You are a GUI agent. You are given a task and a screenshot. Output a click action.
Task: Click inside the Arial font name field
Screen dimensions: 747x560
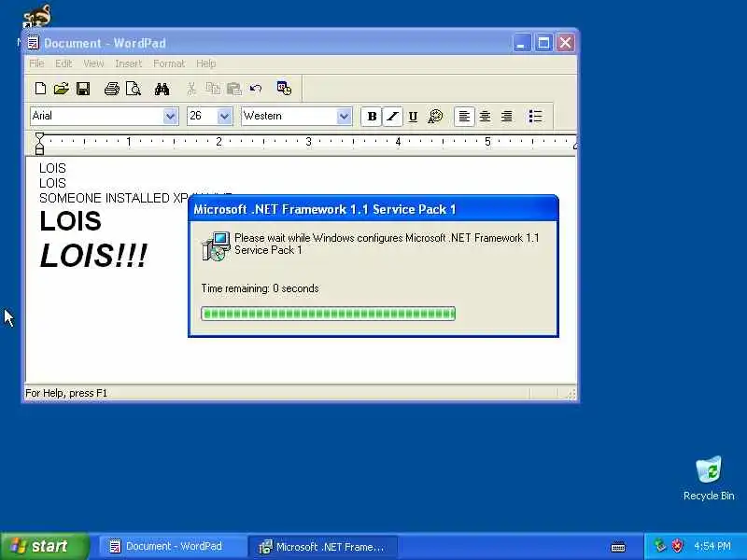(x=97, y=116)
